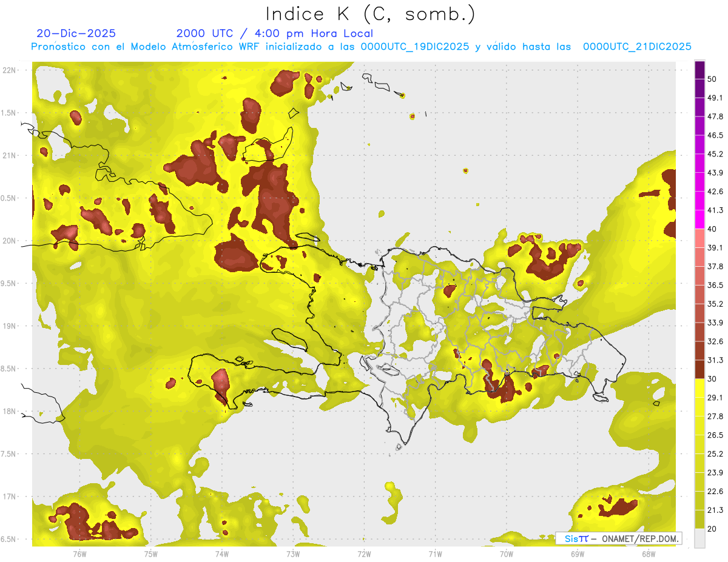Click the "31.3" colorbar label
This screenshot has width=728, height=562.
pos(715,360)
